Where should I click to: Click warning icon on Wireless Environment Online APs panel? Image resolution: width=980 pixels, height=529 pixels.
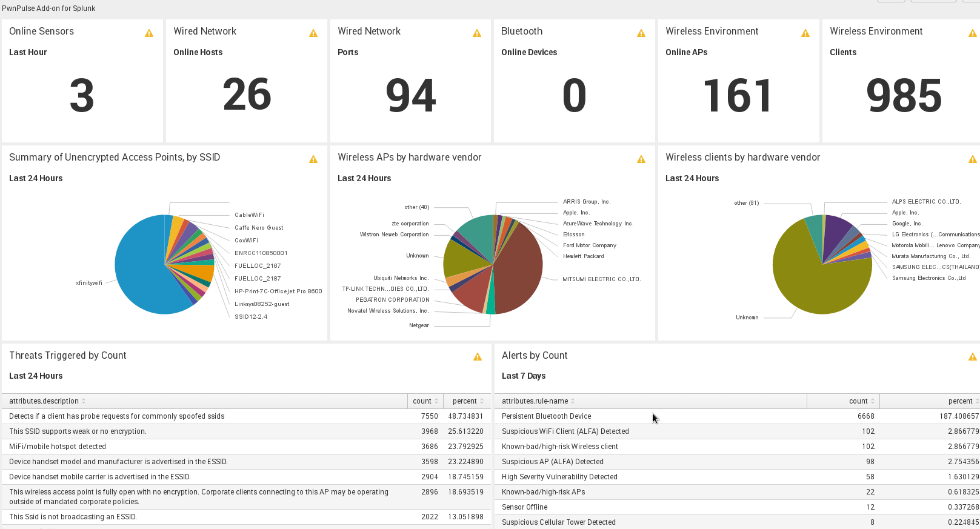805,33
